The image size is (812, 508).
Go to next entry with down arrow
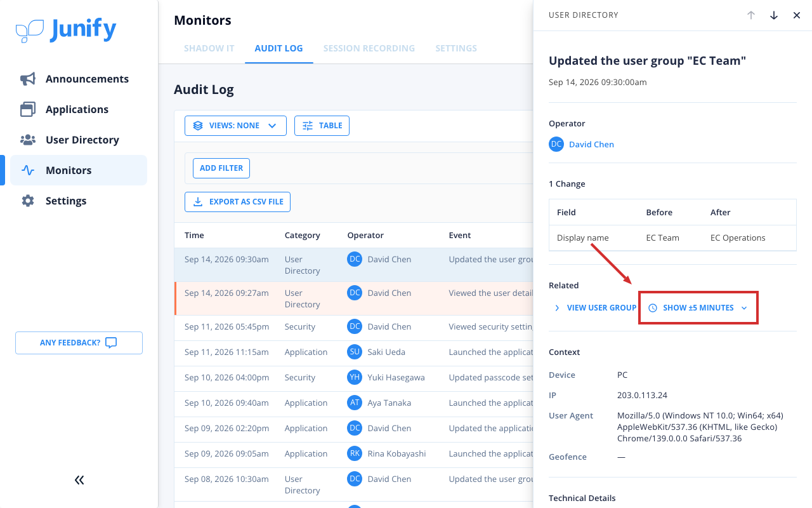click(x=774, y=15)
